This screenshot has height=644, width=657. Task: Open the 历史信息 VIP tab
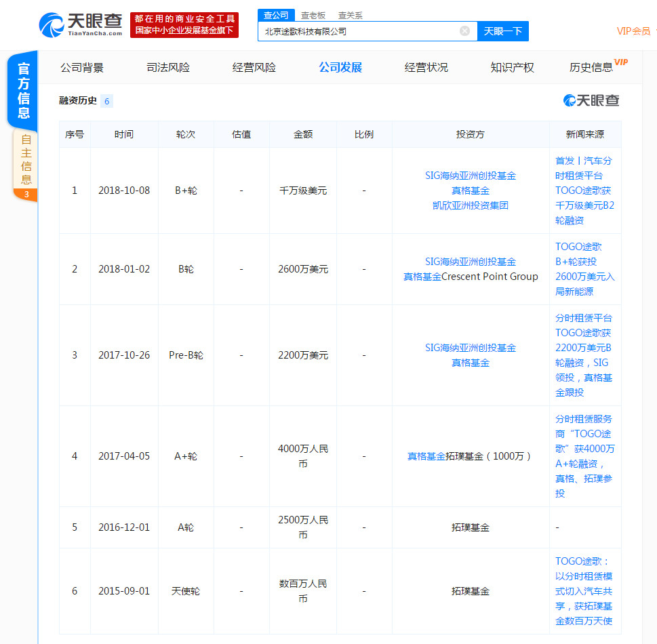click(x=592, y=67)
